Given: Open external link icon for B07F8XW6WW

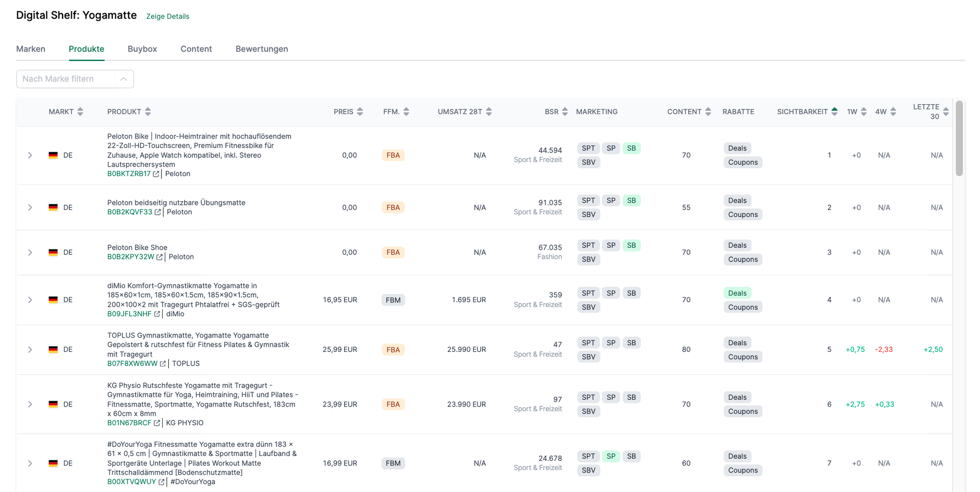Looking at the screenshot, I should [163, 364].
